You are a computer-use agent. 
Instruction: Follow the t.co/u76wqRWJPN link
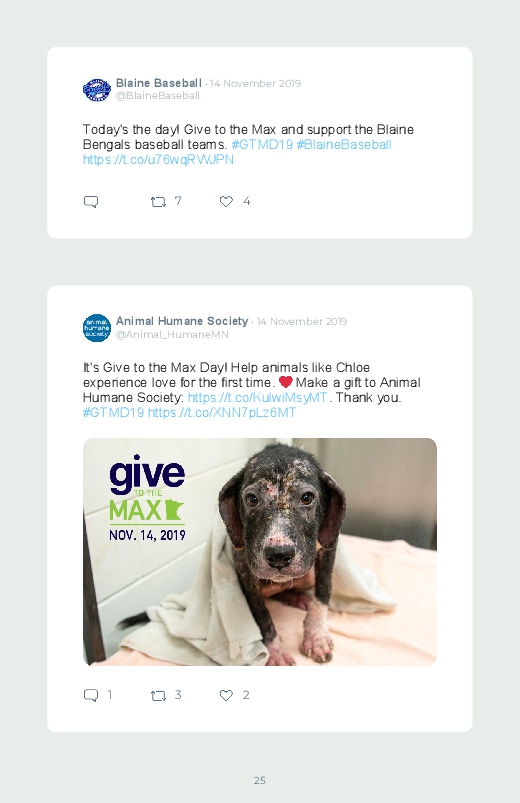pos(158,160)
